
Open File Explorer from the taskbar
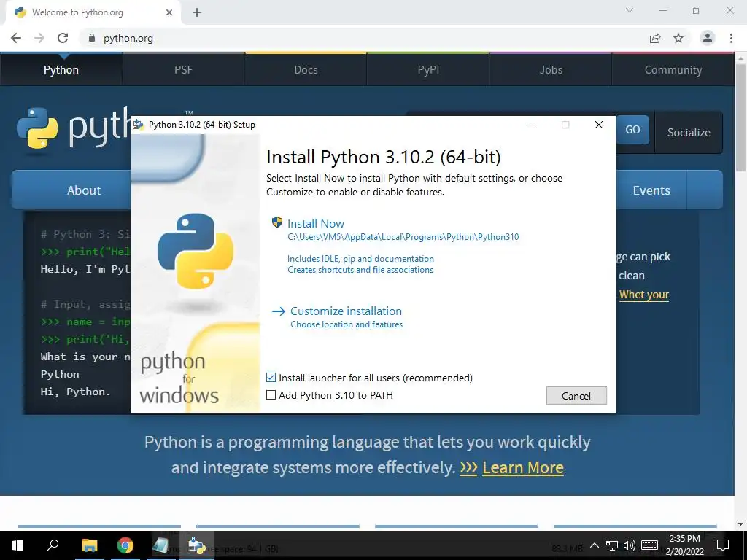click(89, 545)
